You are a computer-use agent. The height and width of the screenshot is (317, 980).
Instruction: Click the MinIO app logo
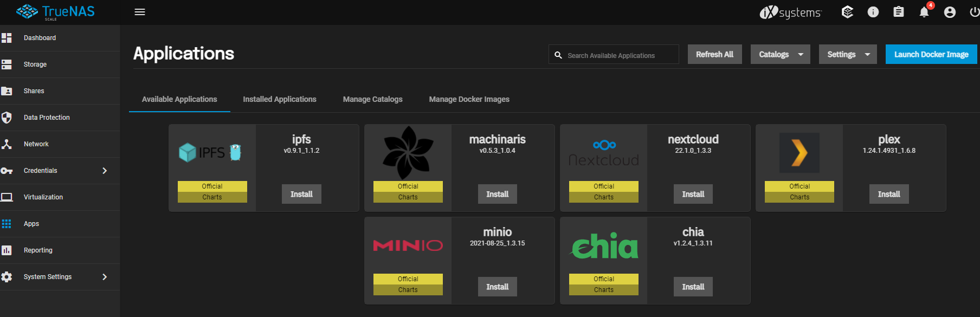[x=408, y=245]
